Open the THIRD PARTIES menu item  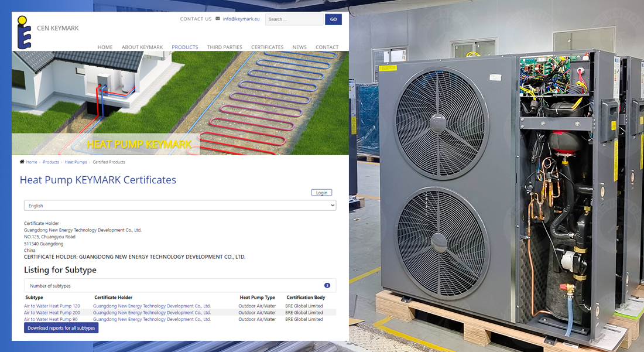225,47
